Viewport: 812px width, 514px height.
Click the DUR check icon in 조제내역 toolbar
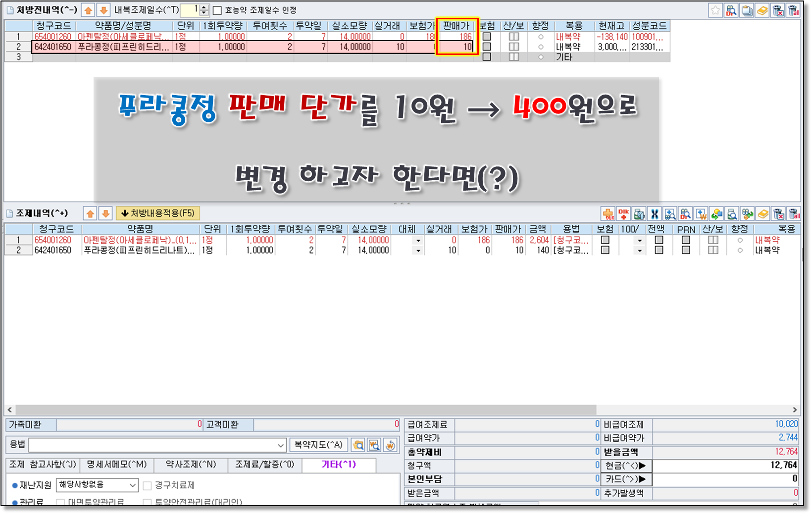(608, 214)
